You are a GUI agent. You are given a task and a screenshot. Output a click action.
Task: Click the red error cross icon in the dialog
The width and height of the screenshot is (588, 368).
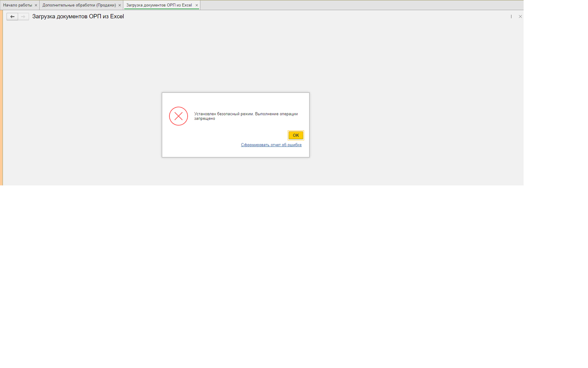[178, 116]
